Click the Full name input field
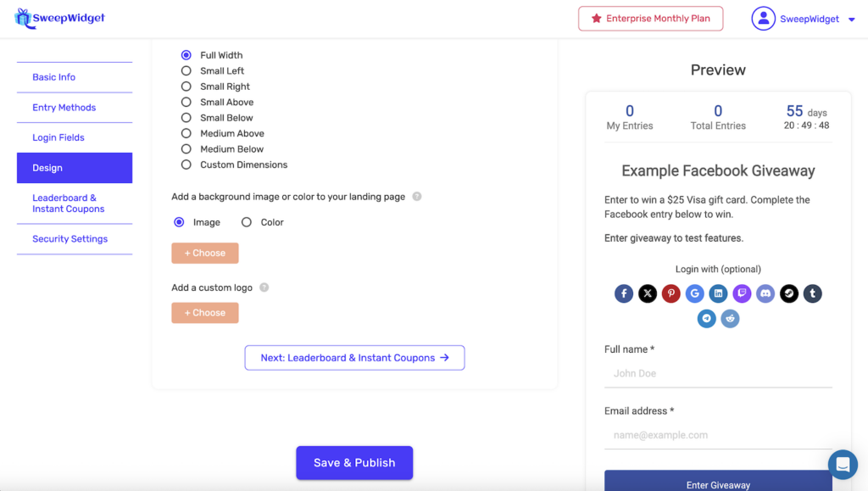This screenshot has width=868, height=491. pyautogui.click(x=718, y=374)
